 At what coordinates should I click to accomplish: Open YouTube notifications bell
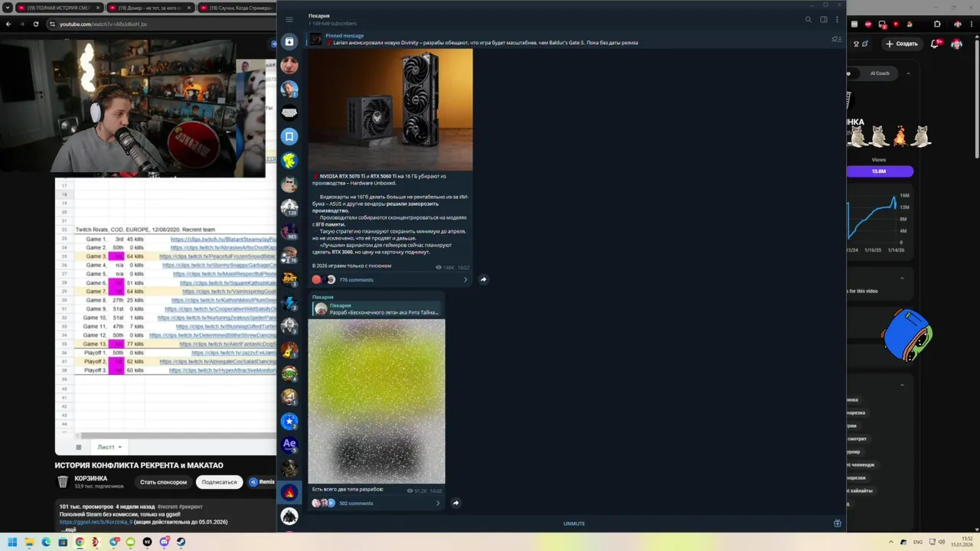(x=935, y=44)
